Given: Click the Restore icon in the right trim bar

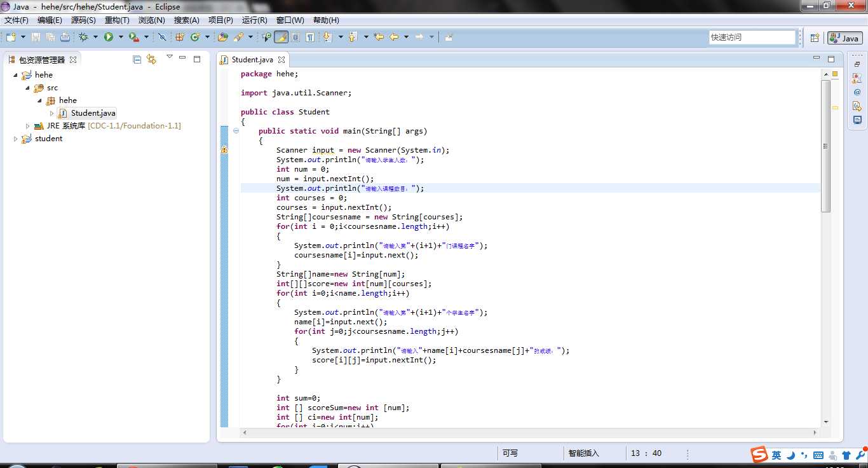Looking at the screenshot, I should pos(857,64).
